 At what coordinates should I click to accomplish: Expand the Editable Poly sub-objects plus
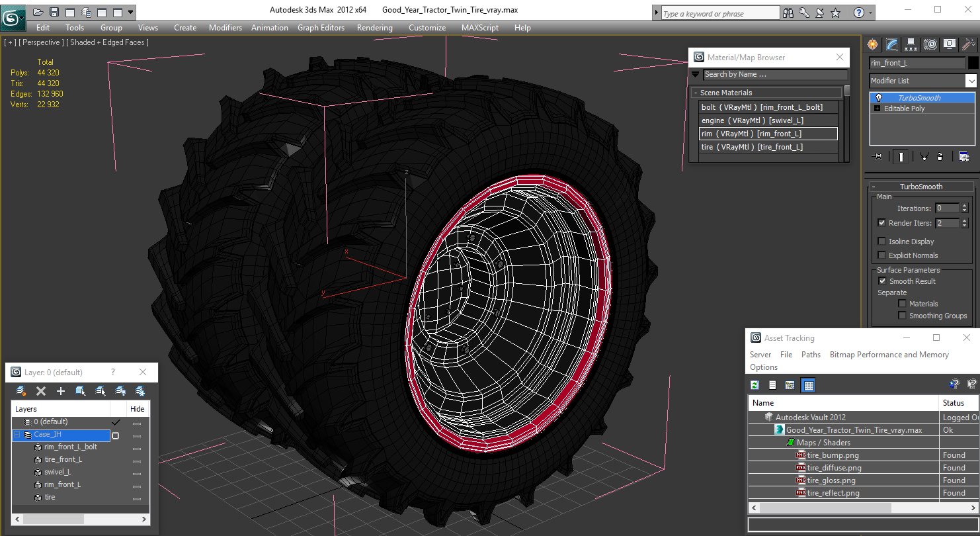(878, 109)
